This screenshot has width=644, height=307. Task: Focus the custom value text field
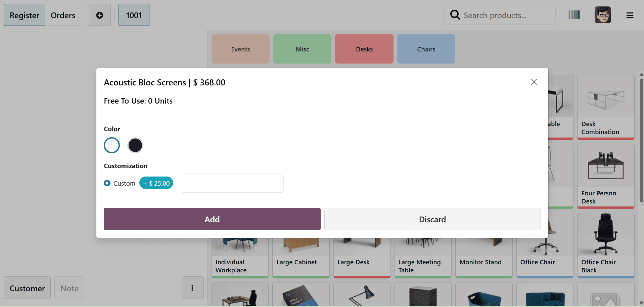click(232, 183)
